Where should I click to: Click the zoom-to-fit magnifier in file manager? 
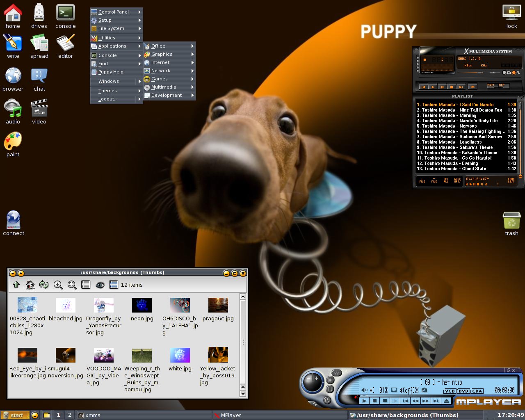[x=72, y=285]
